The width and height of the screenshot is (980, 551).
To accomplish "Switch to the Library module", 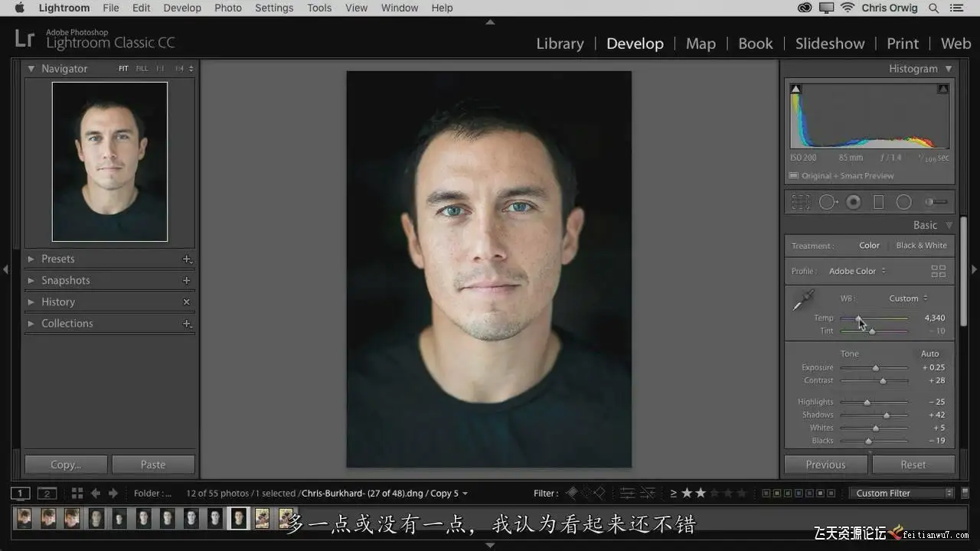I will coord(560,44).
